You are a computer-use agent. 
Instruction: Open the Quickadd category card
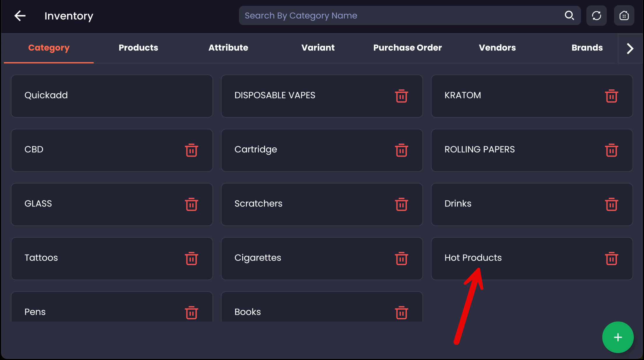[112, 96]
